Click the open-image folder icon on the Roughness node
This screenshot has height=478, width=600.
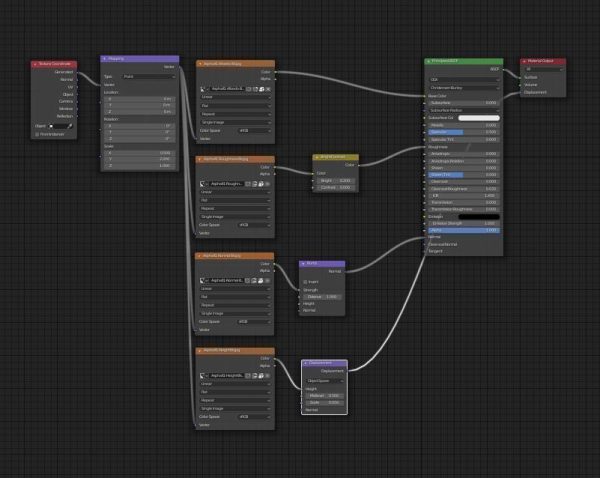(261, 184)
